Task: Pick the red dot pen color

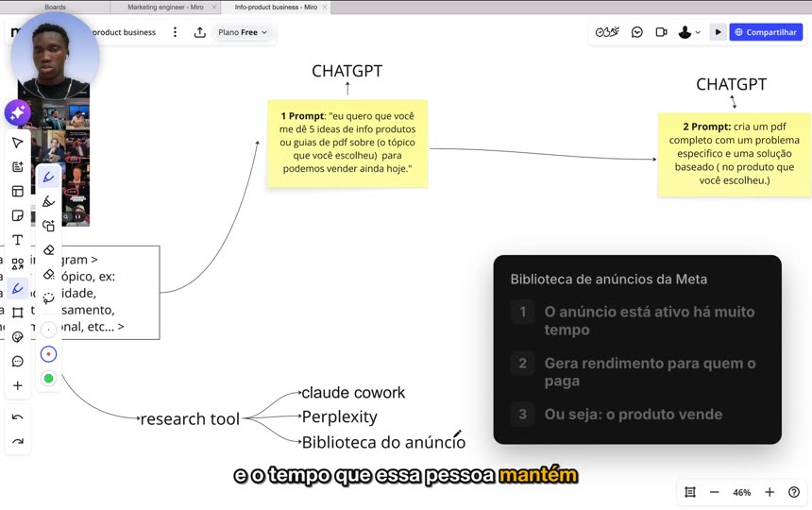Action: click(49, 354)
